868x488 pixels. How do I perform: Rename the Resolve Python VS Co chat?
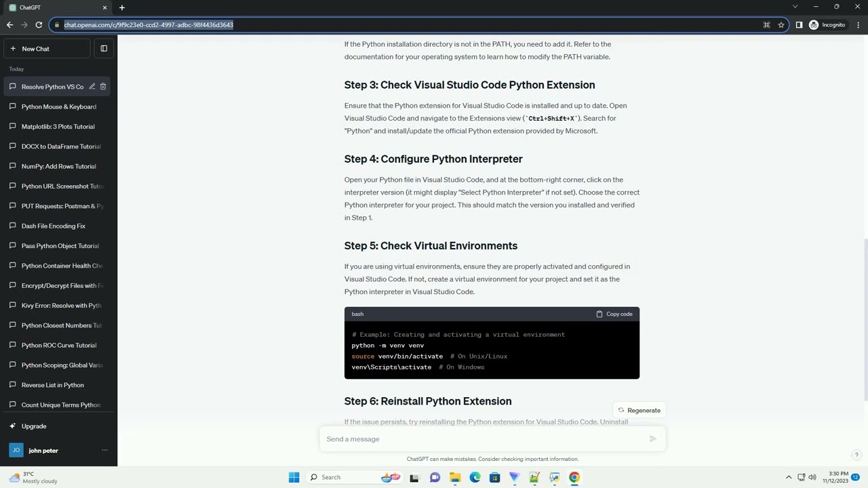pyautogui.click(x=92, y=87)
